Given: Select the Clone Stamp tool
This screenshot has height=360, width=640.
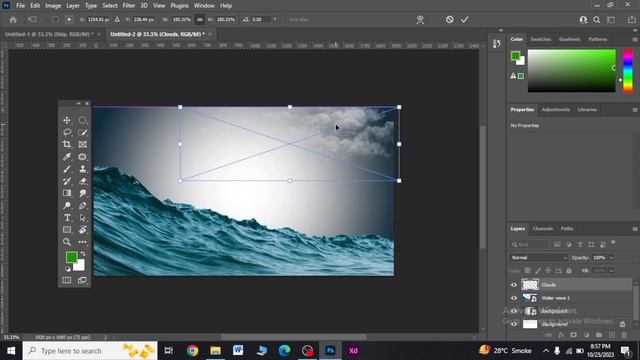Looking at the screenshot, I should coord(82,169).
